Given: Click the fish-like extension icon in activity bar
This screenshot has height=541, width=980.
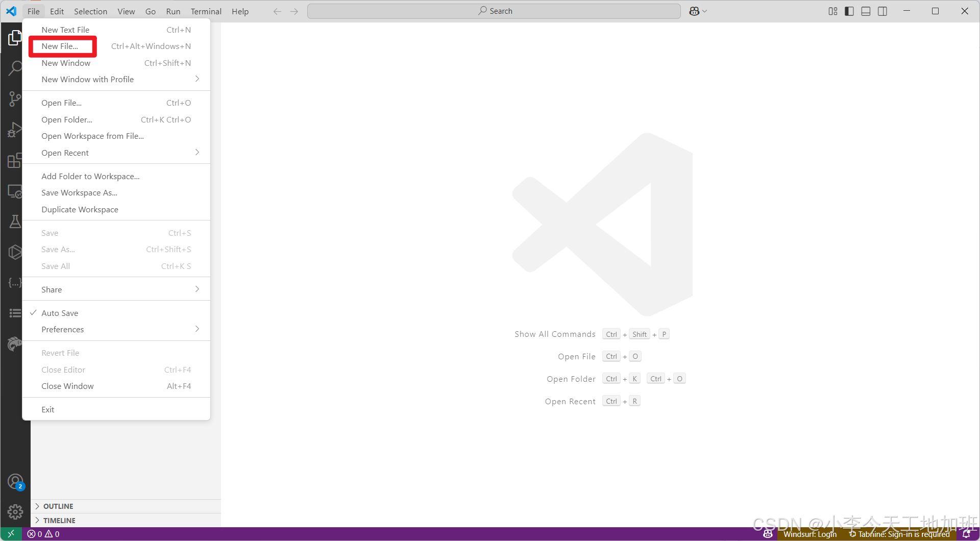Looking at the screenshot, I should pos(15,343).
